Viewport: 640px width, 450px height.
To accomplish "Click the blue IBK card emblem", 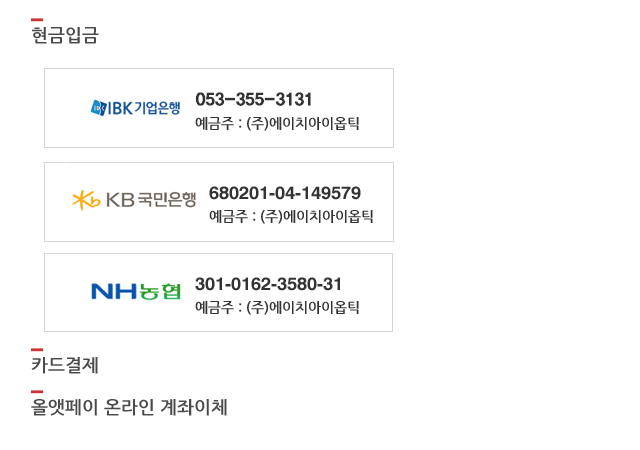I will [x=98, y=108].
